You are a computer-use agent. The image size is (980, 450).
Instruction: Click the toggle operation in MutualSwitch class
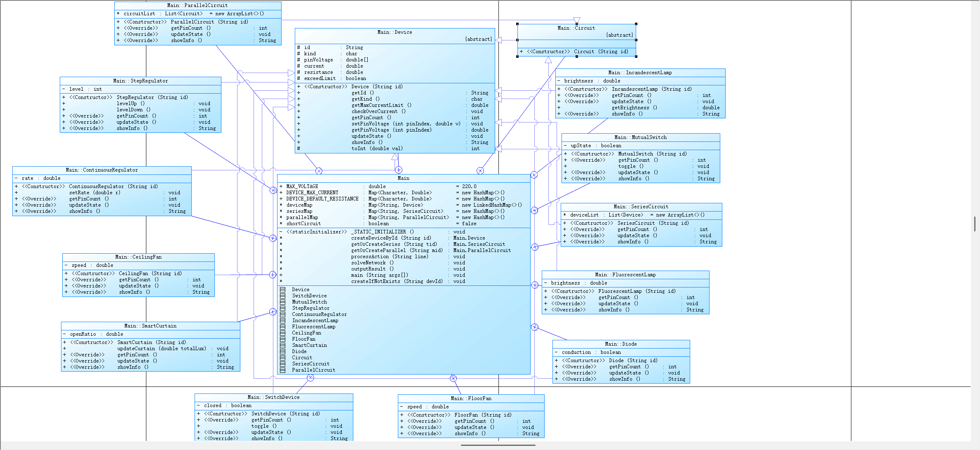point(630,166)
